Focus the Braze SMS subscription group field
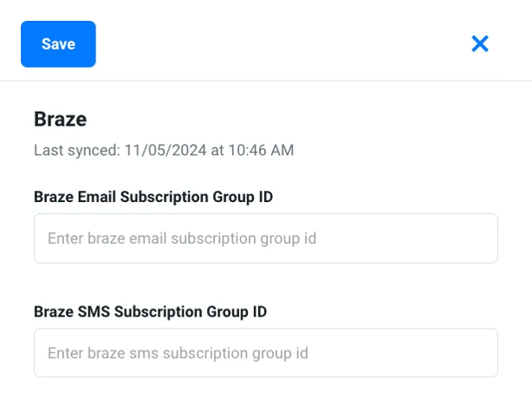This screenshot has height=398, width=532. (x=265, y=353)
